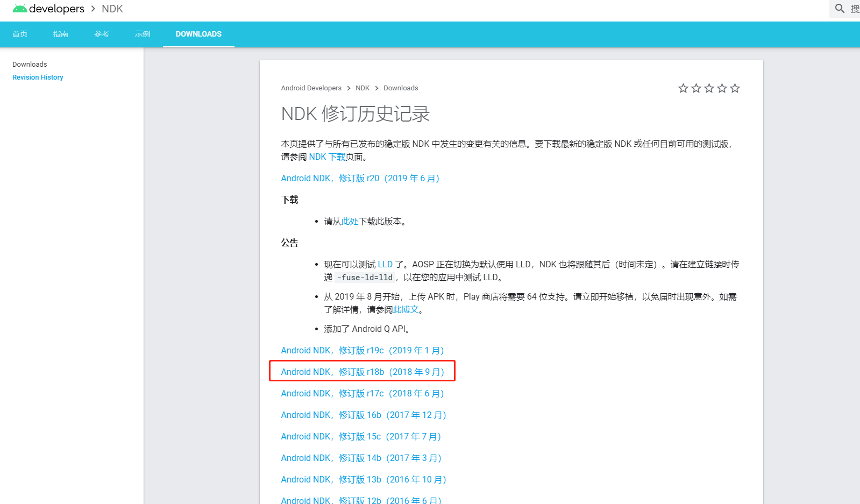Open the 首页 tab
This screenshot has height=504, width=860.
[x=20, y=34]
